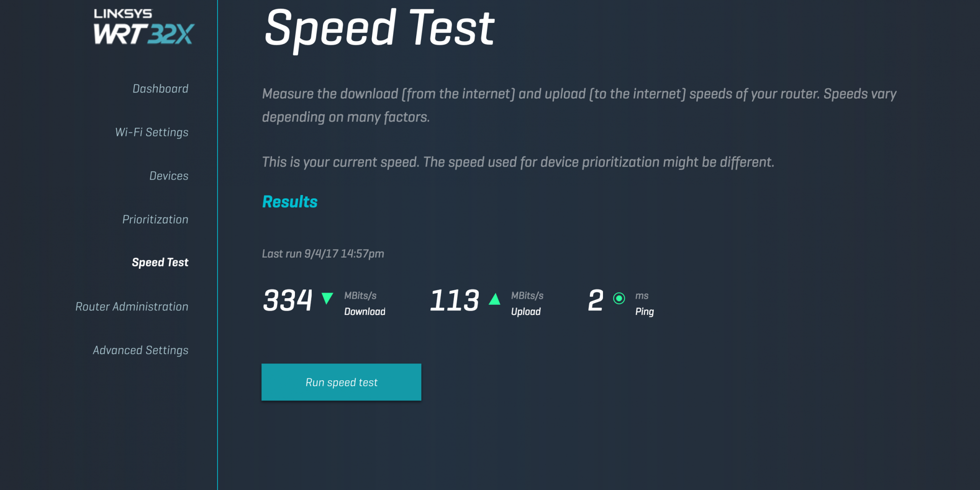This screenshot has height=490, width=980.
Task: Click the 334 download speed value
Action: click(287, 300)
